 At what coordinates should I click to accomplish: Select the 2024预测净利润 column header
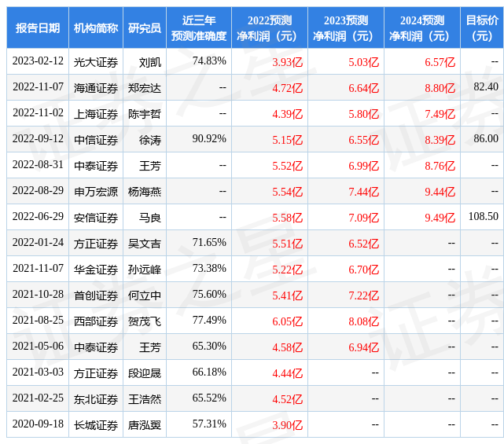[422, 28]
